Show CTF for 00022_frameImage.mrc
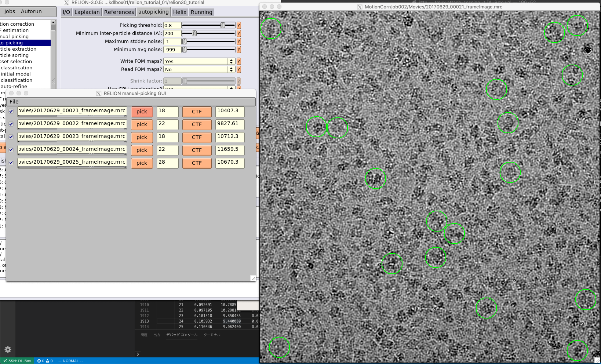 (197, 125)
